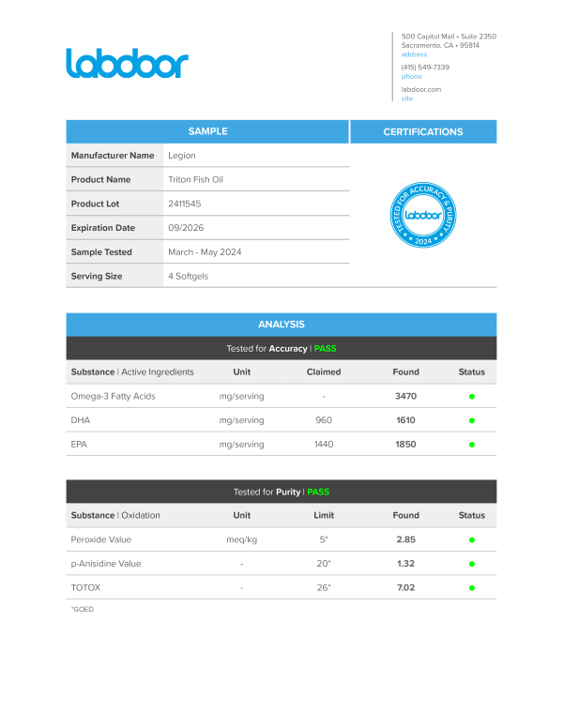
Task: Click the TOTOX found value '7.02'
Action: [406, 588]
